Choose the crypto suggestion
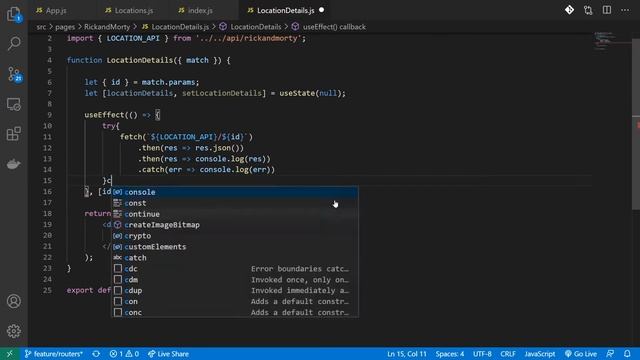Viewport: 640px width, 360px height. pyautogui.click(x=235, y=236)
